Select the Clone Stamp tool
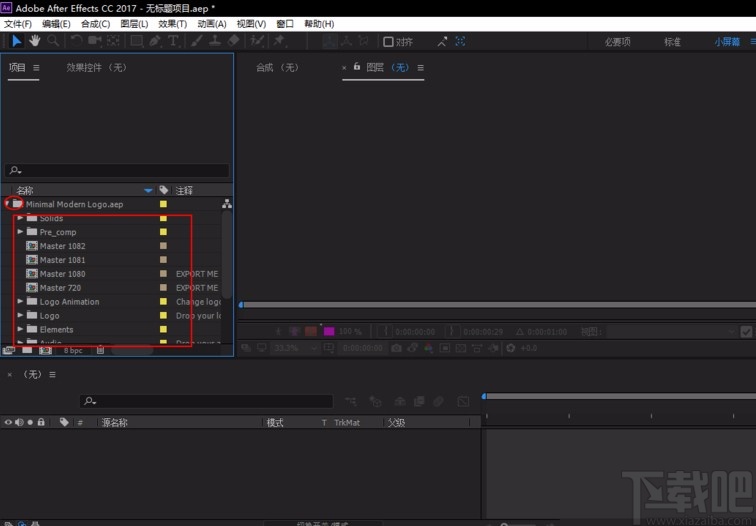The height and width of the screenshot is (526, 756). [x=215, y=41]
